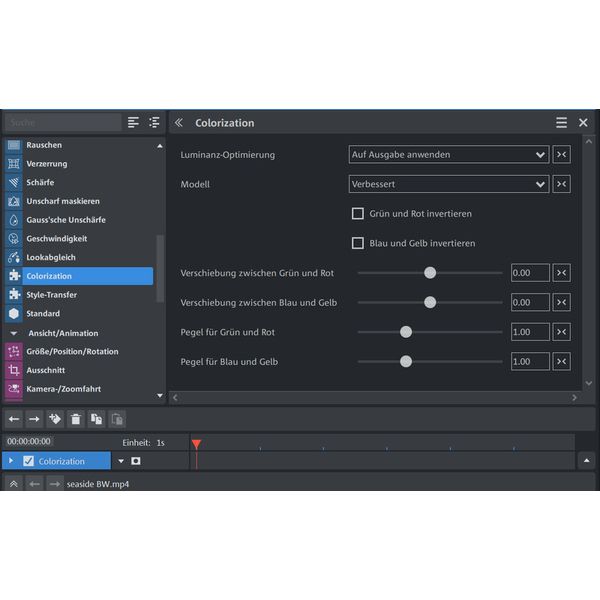Click the list view icon beside search
Viewport: 600px width, 600px height.
pos(133,122)
